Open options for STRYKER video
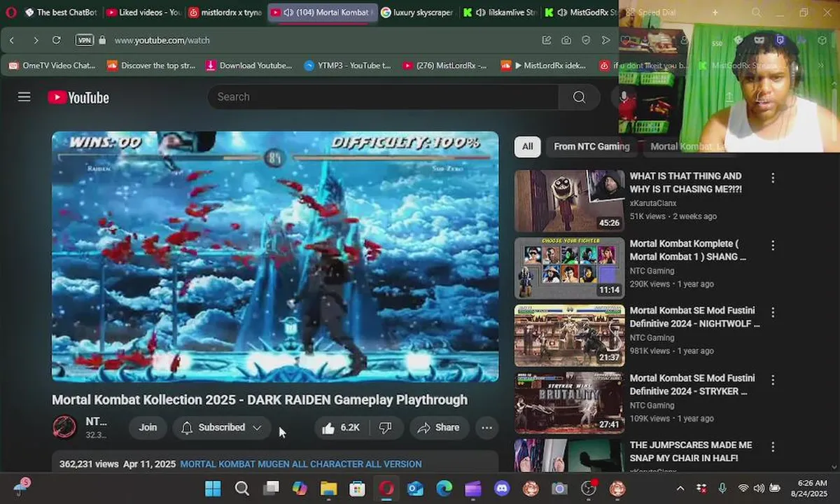This screenshot has width=840, height=504. (773, 380)
